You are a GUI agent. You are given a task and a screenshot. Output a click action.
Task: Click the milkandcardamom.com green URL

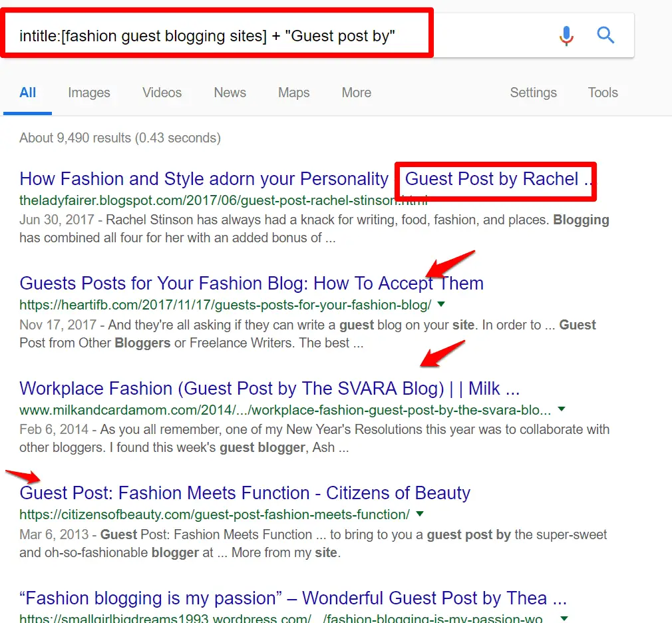(x=285, y=410)
